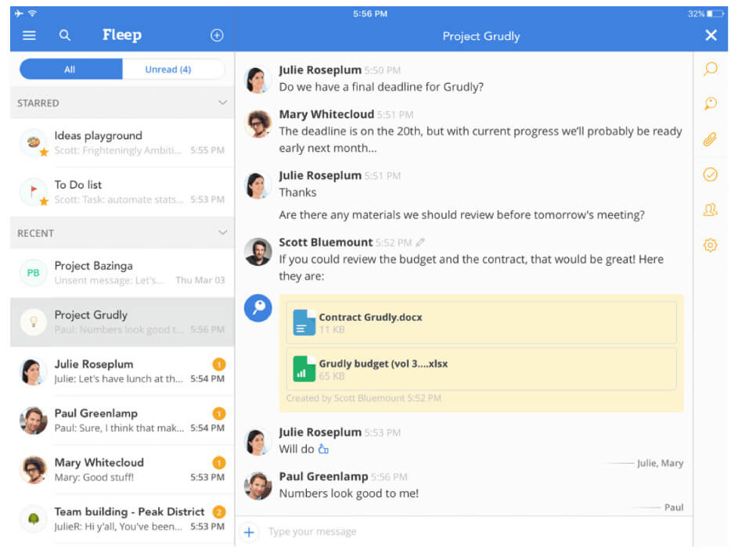Click battery indicator in status bar

click(715, 14)
